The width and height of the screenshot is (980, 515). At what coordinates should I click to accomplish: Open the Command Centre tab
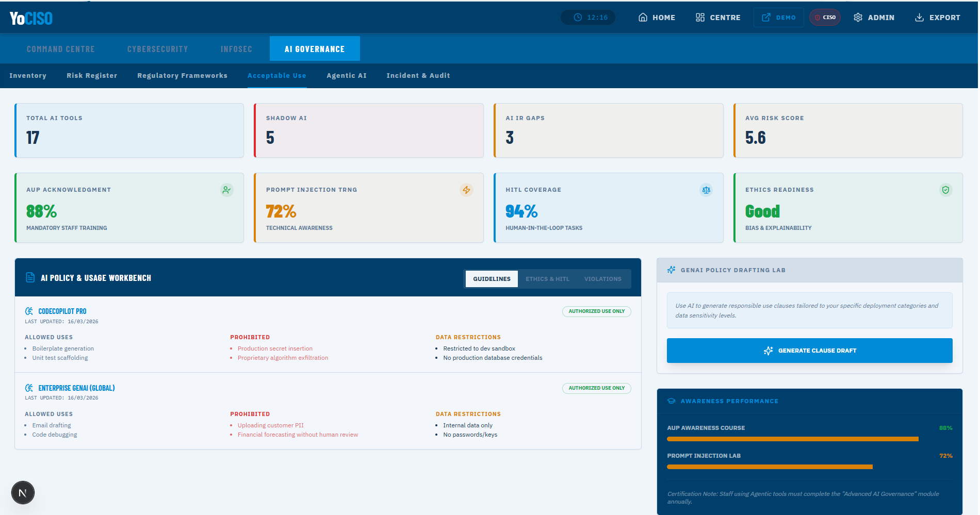60,49
